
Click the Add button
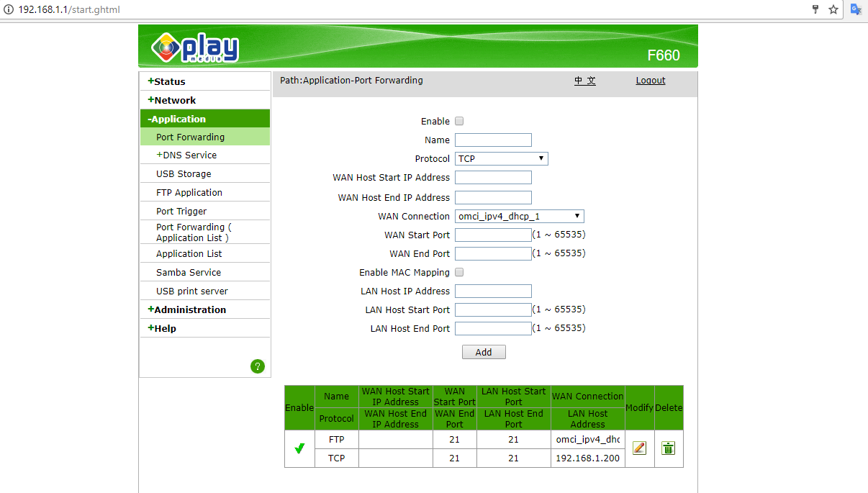(484, 352)
